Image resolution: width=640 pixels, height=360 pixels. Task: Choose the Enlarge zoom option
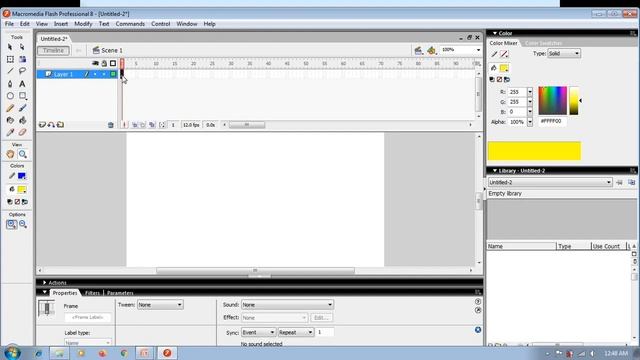(11, 224)
